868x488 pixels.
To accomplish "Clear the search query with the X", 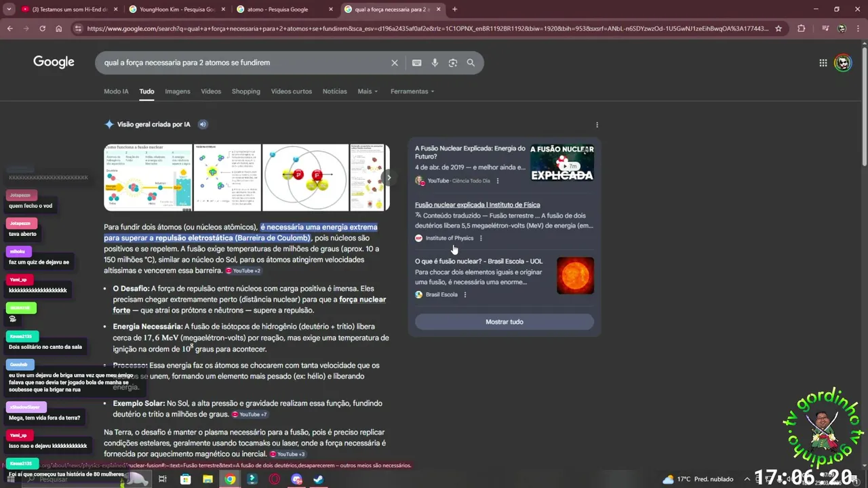I will click(395, 62).
